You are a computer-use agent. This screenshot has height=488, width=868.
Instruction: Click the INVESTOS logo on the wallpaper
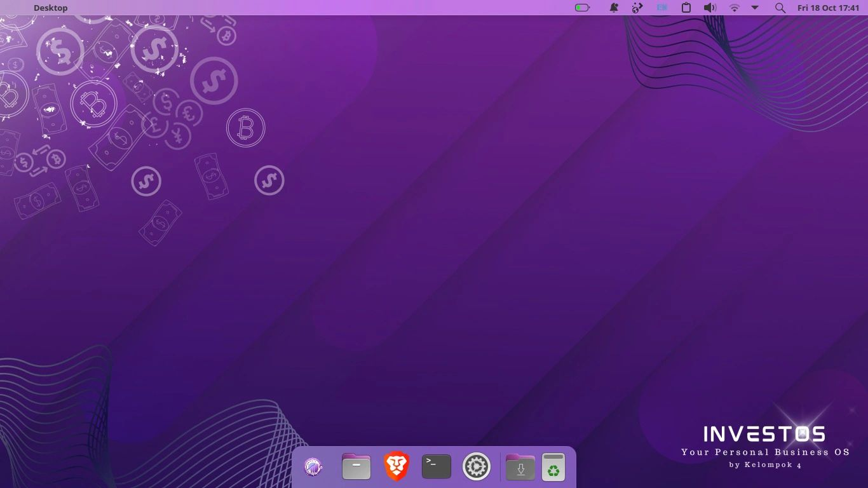[764, 434]
